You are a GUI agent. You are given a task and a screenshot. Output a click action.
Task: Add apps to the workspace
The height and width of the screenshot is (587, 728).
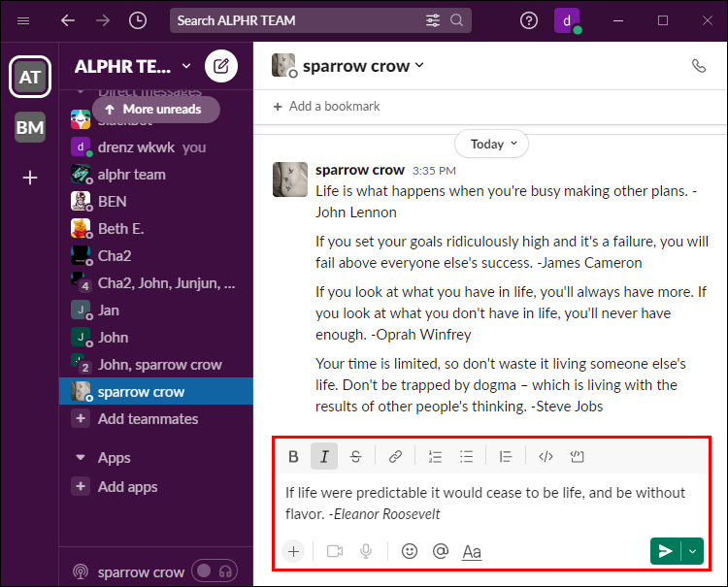[x=156, y=487]
